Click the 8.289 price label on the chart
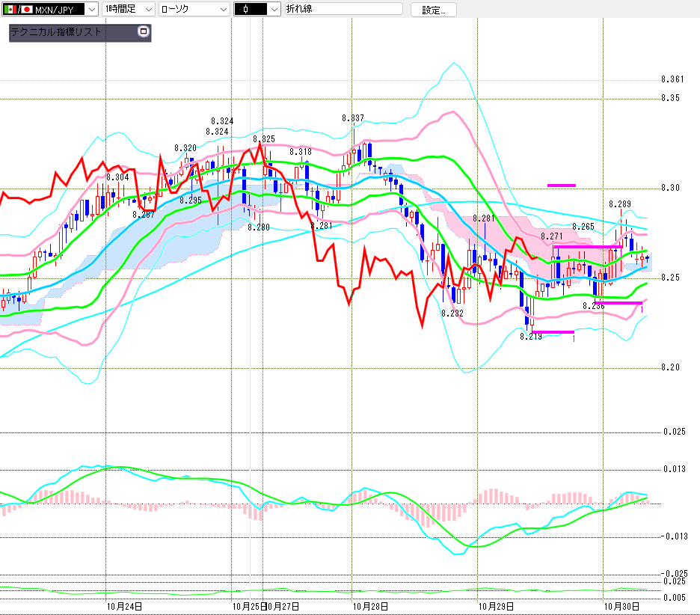 (620, 204)
